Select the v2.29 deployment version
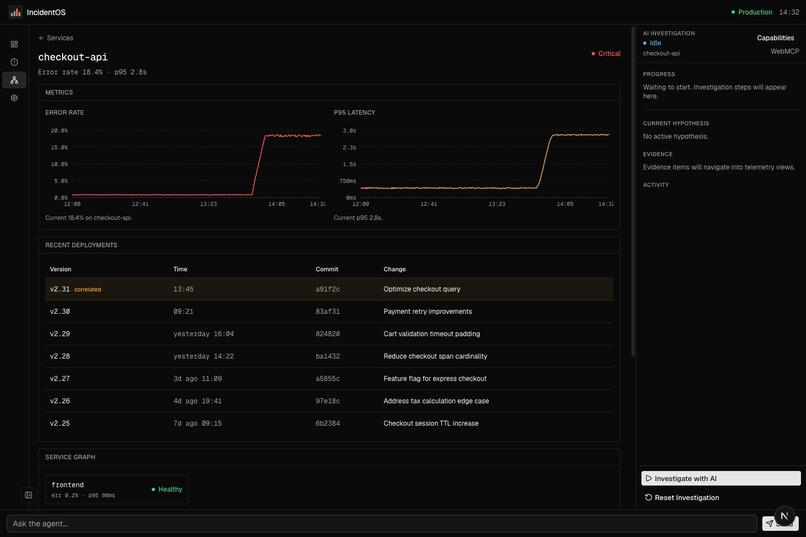The image size is (806, 537). pyautogui.click(x=60, y=334)
